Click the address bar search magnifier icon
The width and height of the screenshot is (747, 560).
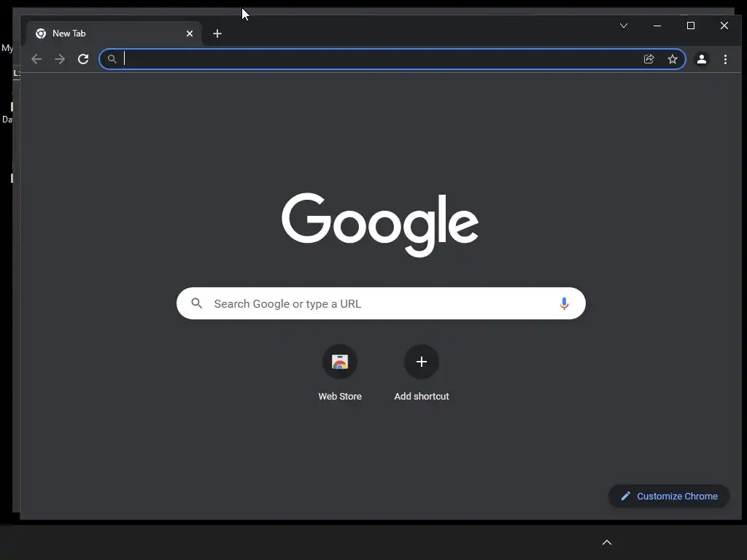112,59
